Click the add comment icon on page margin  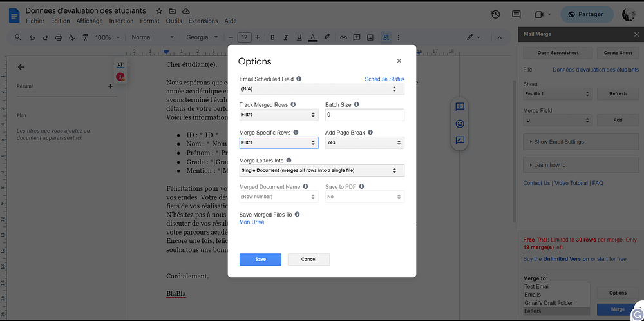point(460,106)
